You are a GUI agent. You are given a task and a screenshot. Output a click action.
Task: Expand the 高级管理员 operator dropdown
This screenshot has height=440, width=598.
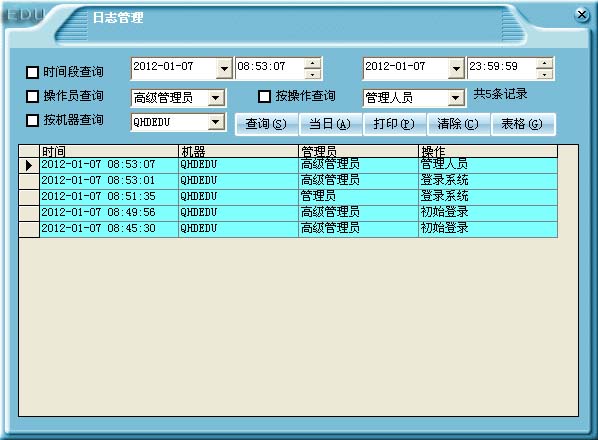[x=216, y=98]
